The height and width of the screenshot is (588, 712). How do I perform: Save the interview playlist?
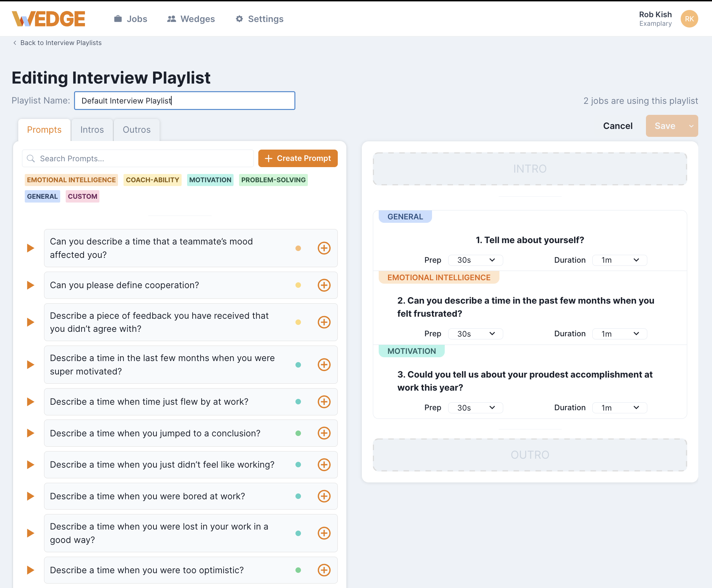click(665, 126)
